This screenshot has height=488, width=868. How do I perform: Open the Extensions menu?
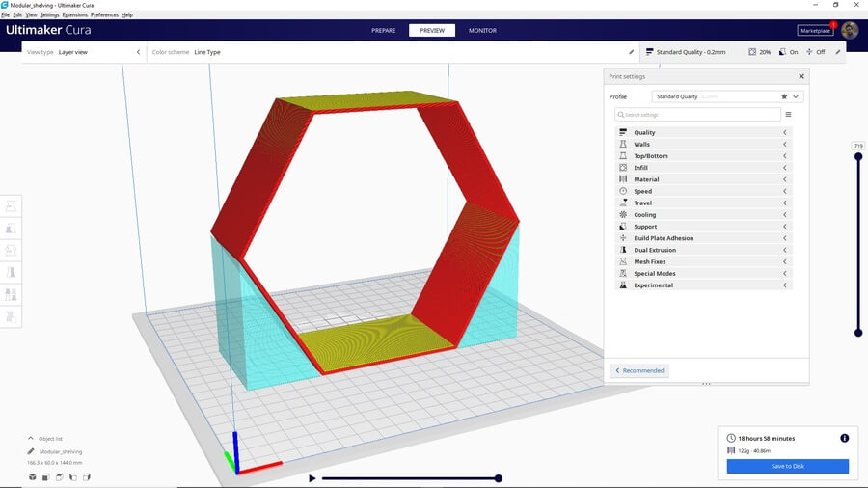tap(74, 14)
